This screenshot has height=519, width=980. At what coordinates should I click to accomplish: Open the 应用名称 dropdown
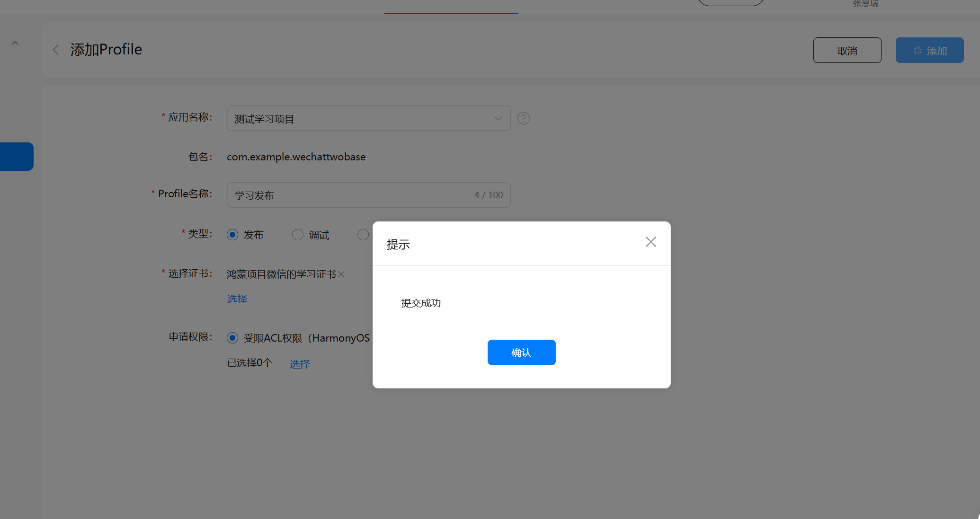pos(360,118)
